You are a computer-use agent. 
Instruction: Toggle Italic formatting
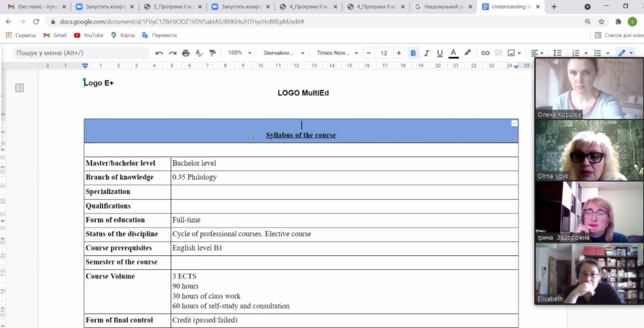pos(427,53)
